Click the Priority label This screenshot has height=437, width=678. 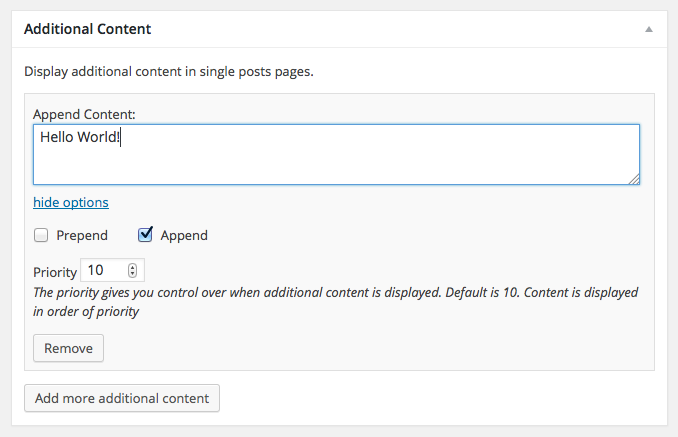pyautogui.click(x=55, y=271)
